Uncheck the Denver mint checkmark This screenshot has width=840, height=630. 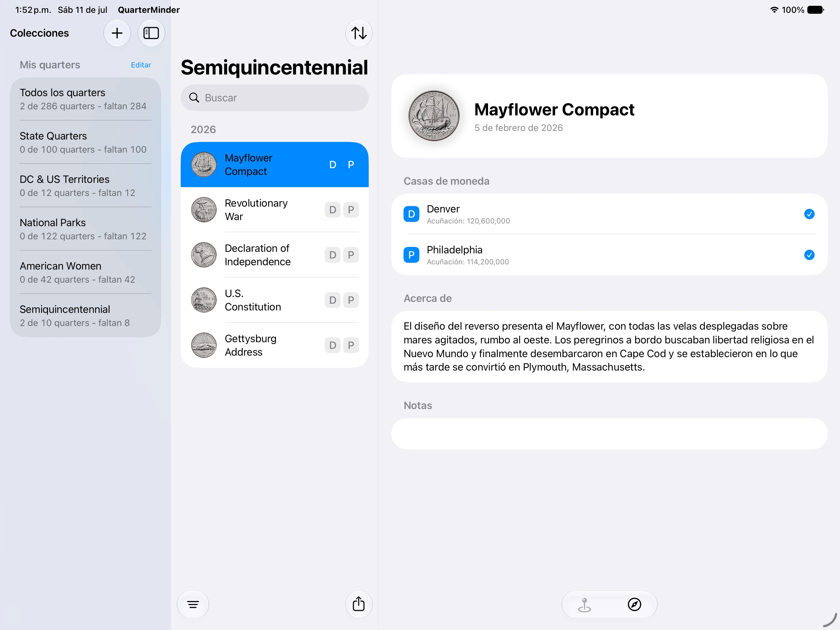click(x=809, y=214)
